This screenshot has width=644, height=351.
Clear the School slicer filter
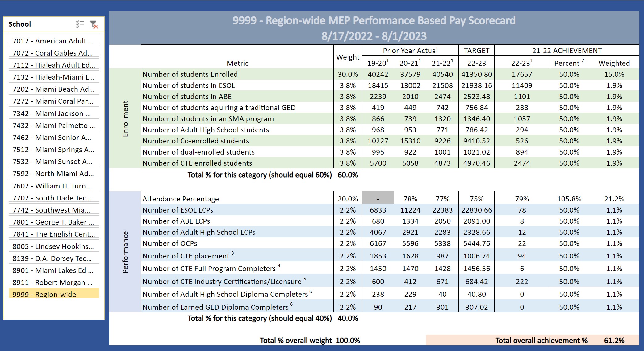coord(94,24)
